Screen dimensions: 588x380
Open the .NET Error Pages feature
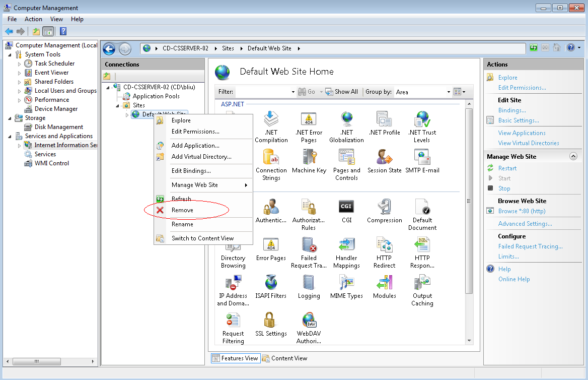(309, 127)
